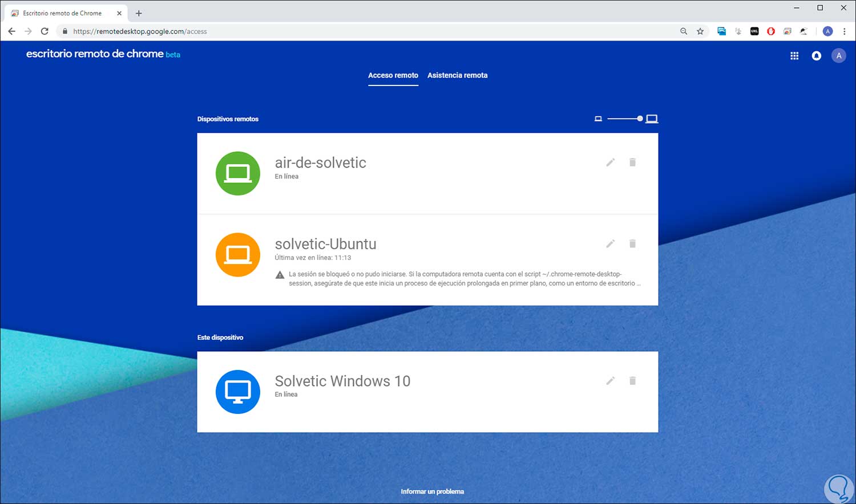Switch to the Asistencia remota tab
This screenshot has width=856, height=504.
(458, 75)
